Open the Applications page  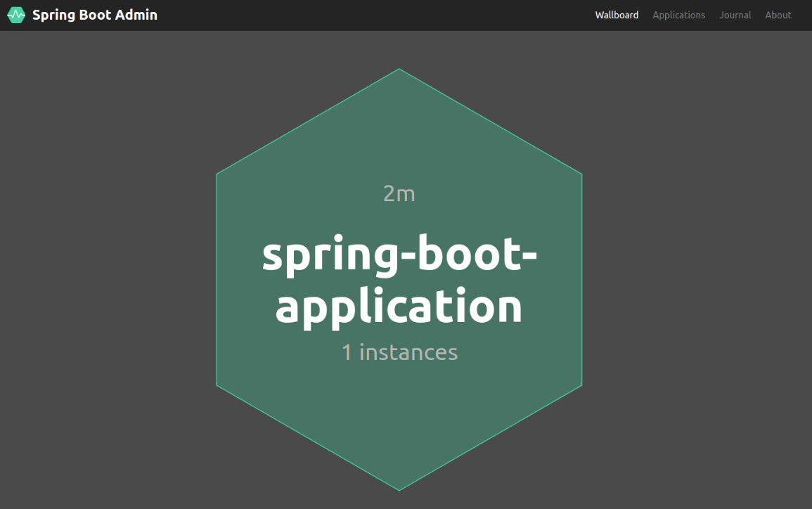coord(678,15)
